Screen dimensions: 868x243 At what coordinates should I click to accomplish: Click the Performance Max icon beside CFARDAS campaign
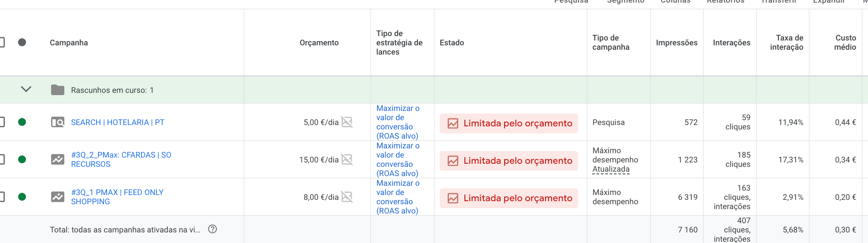click(58, 159)
